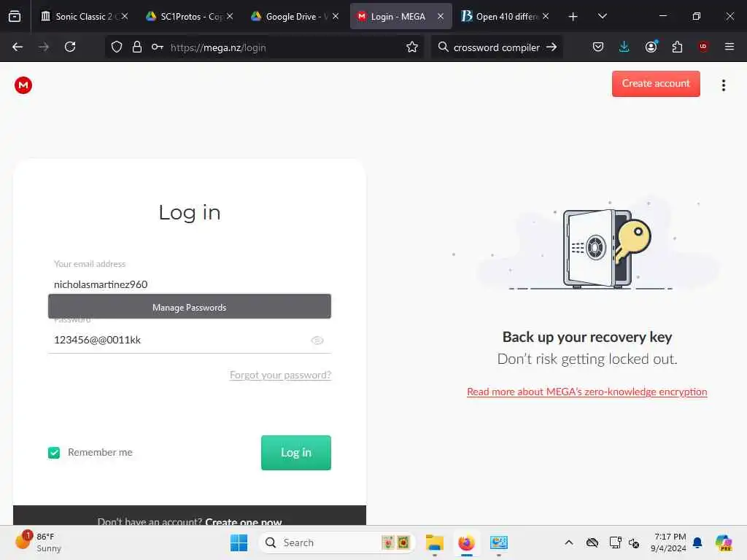The height and width of the screenshot is (560, 747).
Task: Close the Login - MEGA tab
Action: [x=440, y=16]
